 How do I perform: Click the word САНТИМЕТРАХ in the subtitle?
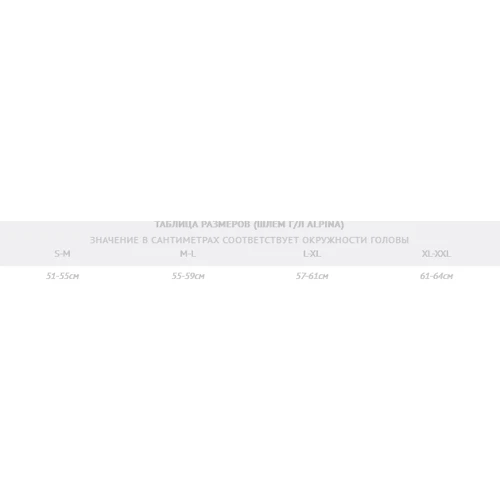[x=185, y=240]
